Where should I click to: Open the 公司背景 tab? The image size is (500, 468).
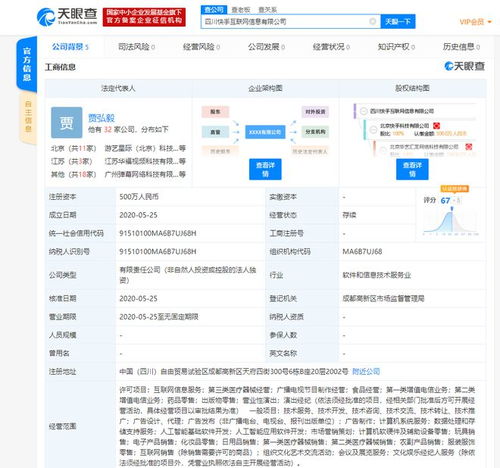[70, 47]
